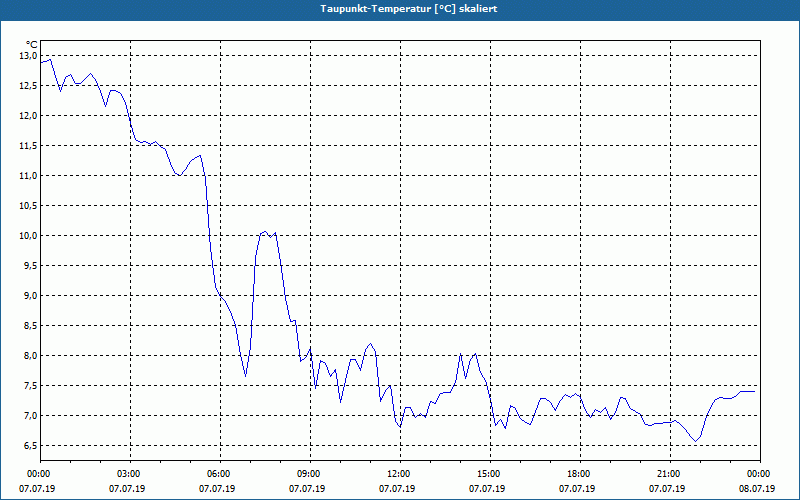Click the chart title 'Taupunkt-Temperatur [°C] skaliert'

click(409, 9)
